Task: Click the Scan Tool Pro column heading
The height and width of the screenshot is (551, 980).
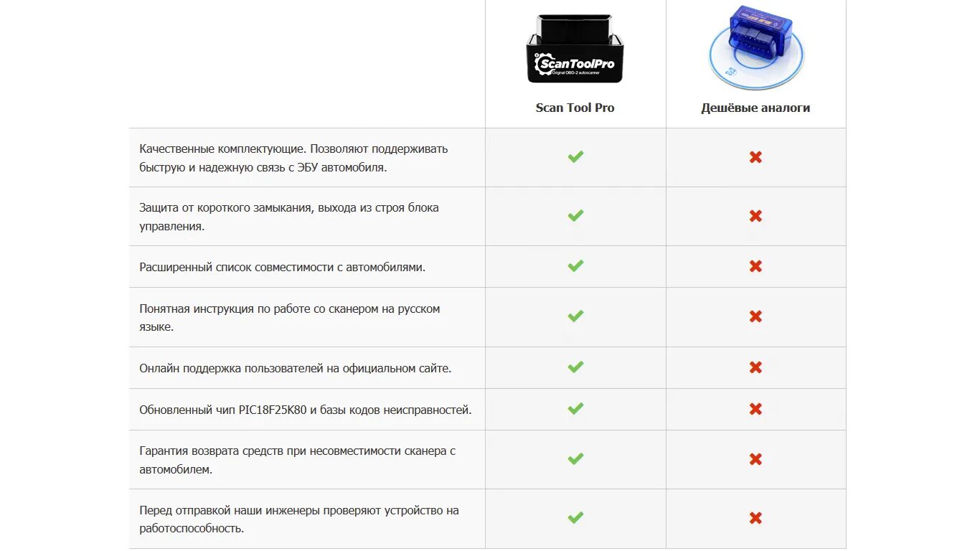Action: click(575, 108)
